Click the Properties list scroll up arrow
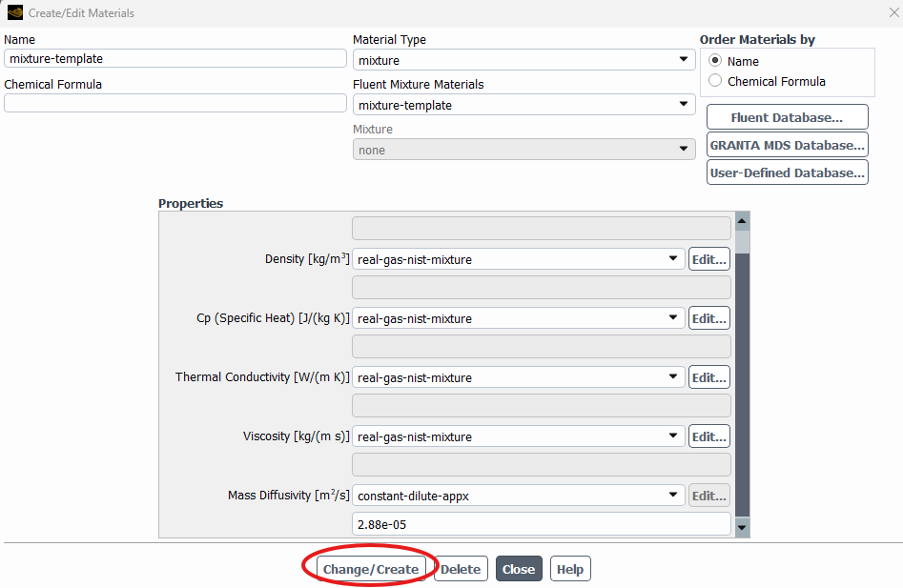This screenshot has height=588, width=903. (x=742, y=221)
